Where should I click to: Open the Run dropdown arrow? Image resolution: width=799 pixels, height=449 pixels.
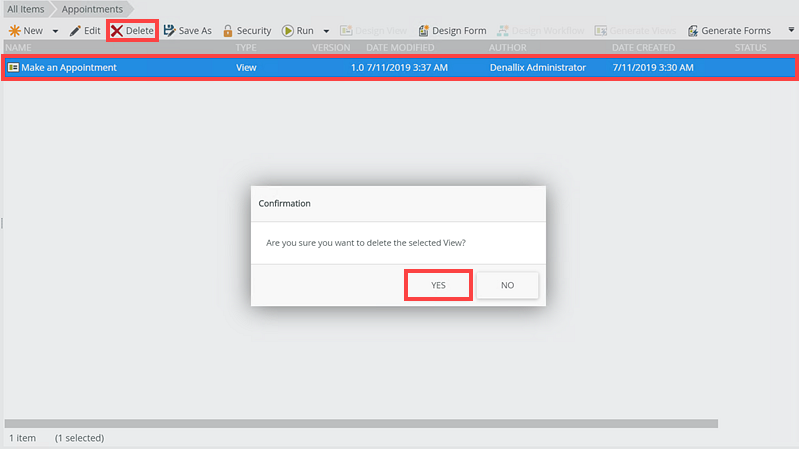click(326, 31)
